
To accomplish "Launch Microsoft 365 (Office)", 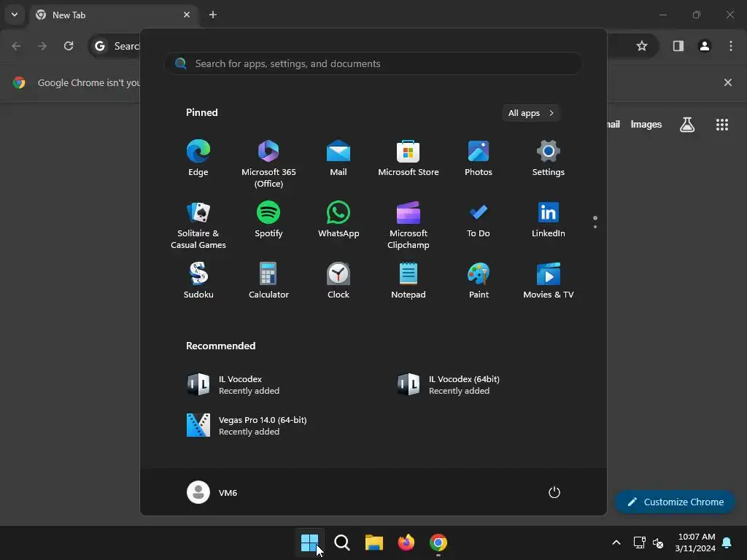I will click(268, 164).
